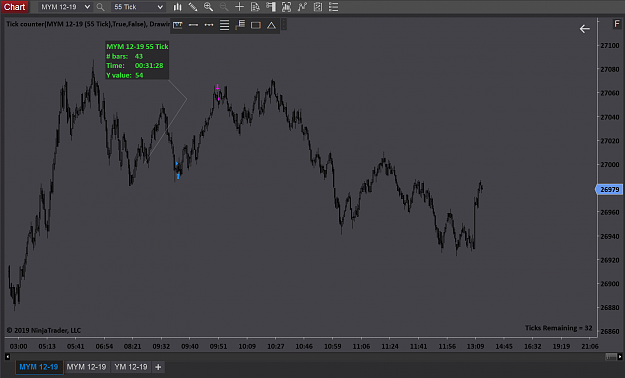Open the Strategies icon
Screen dimensions: 625x378
pyautogui.click(x=318, y=7)
